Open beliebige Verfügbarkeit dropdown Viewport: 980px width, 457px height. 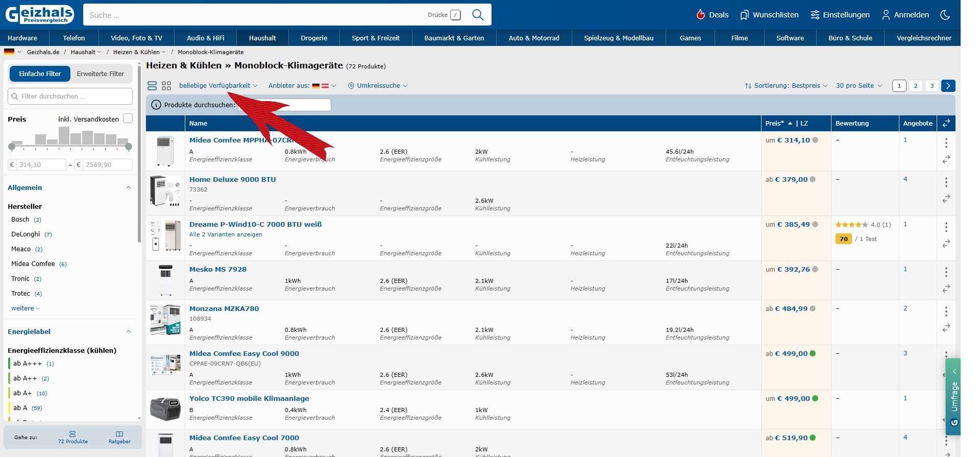click(x=218, y=86)
